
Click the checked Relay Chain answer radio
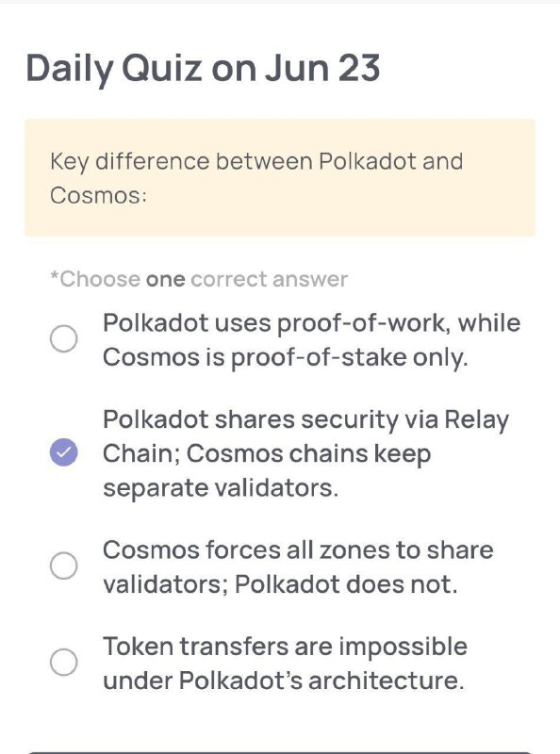click(x=63, y=452)
